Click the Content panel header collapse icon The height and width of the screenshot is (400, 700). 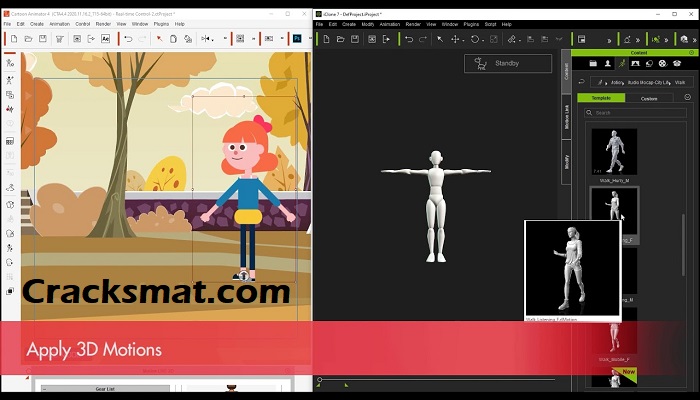(691, 53)
